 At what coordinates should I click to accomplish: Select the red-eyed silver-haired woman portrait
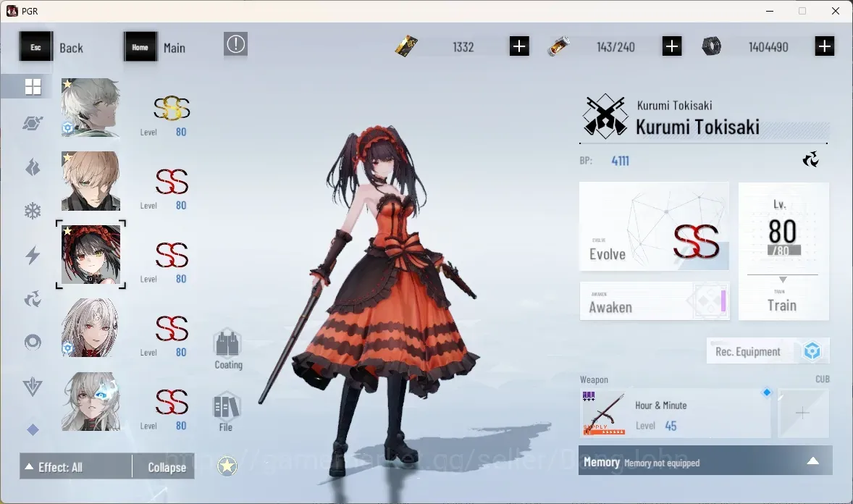click(91, 327)
